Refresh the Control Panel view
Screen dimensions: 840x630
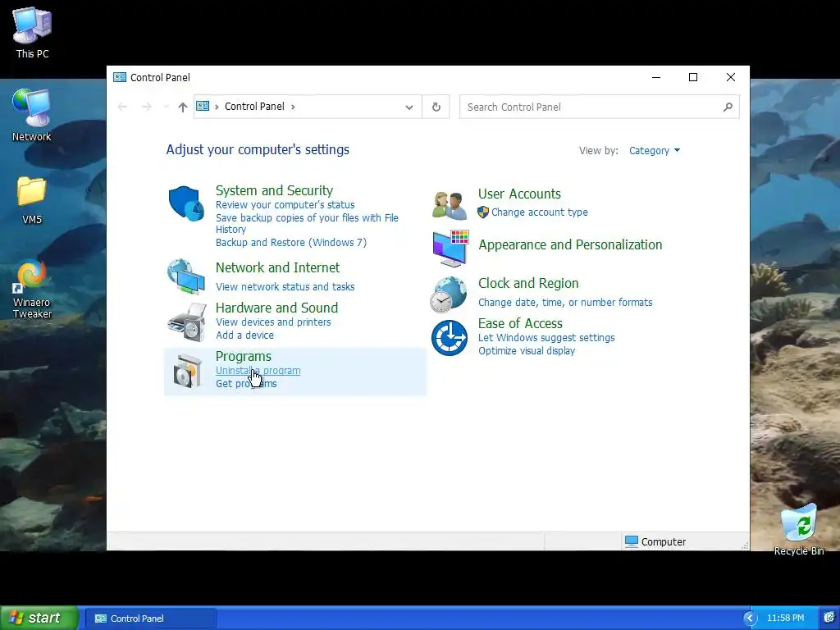click(x=436, y=107)
